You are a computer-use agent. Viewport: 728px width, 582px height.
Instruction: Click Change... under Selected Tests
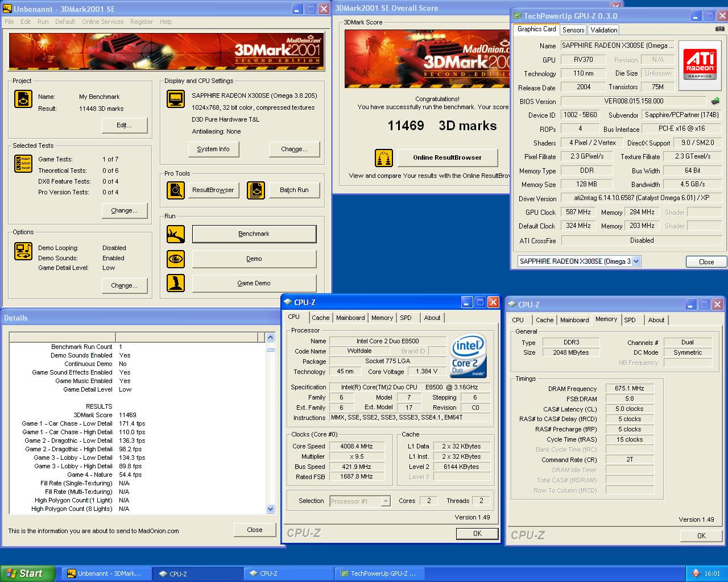point(124,210)
